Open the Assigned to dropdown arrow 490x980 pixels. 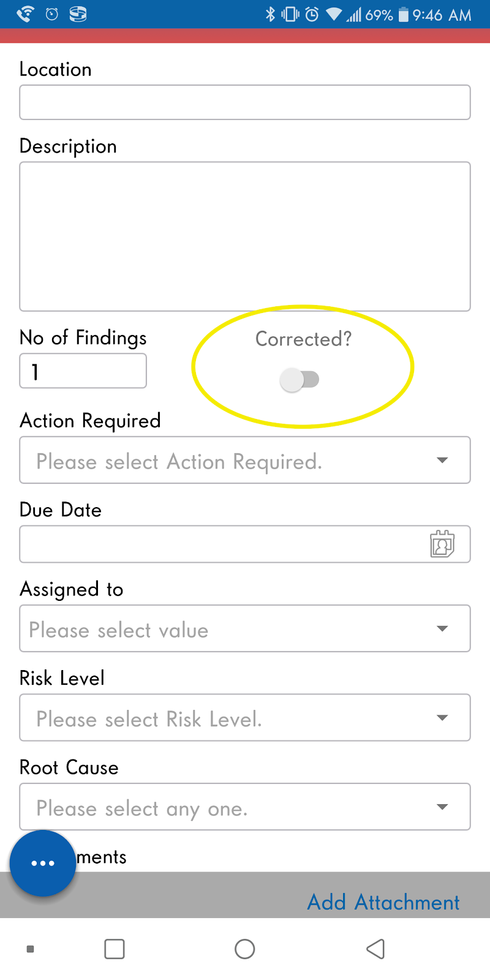[x=442, y=628]
